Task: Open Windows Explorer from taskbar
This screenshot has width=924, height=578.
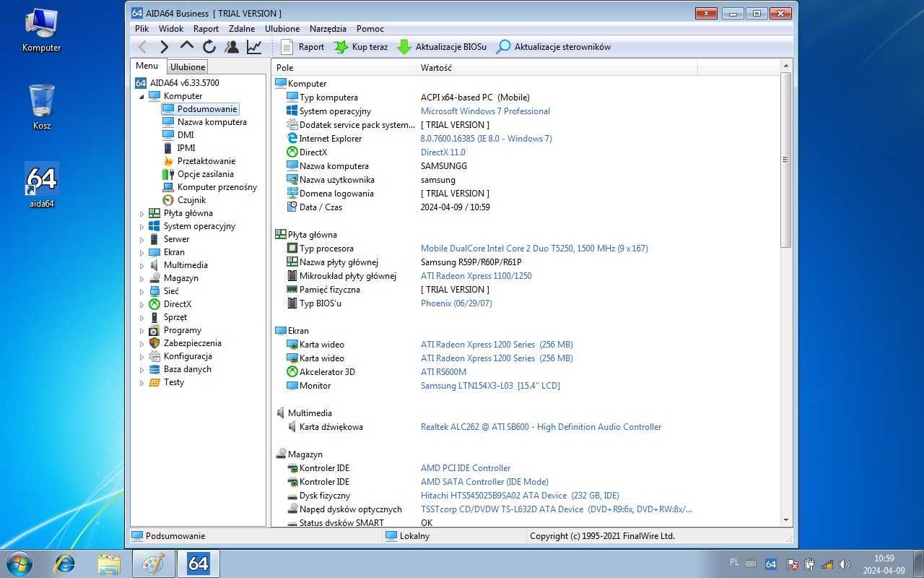Action: click(x=109, y=564)
